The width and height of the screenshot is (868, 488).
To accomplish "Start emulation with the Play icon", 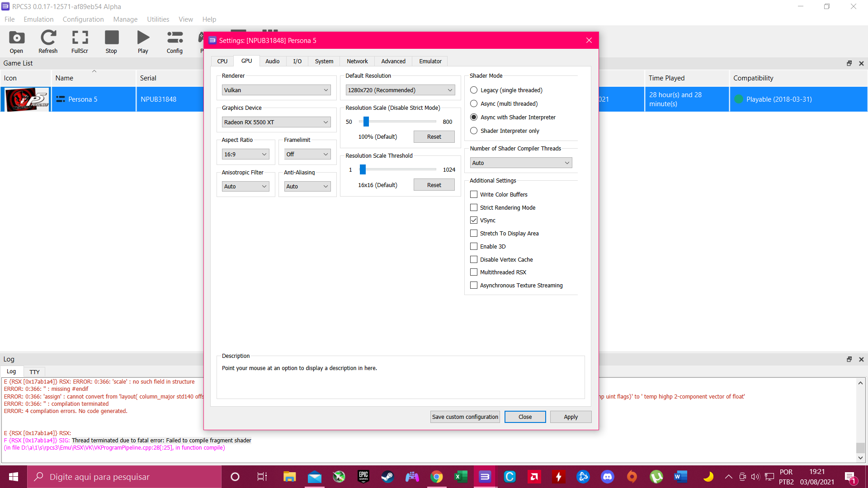I will click(x=143, y=42).
